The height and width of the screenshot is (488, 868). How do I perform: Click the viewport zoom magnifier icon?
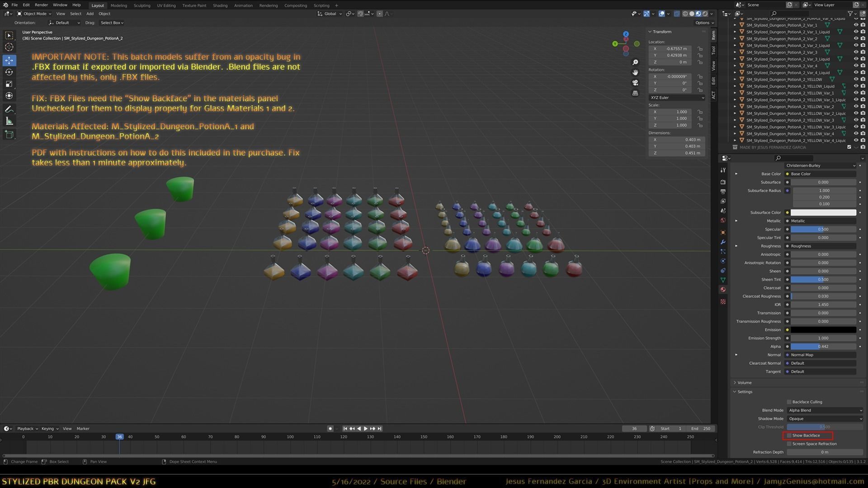pyautogui.click(x=635, y=62)
